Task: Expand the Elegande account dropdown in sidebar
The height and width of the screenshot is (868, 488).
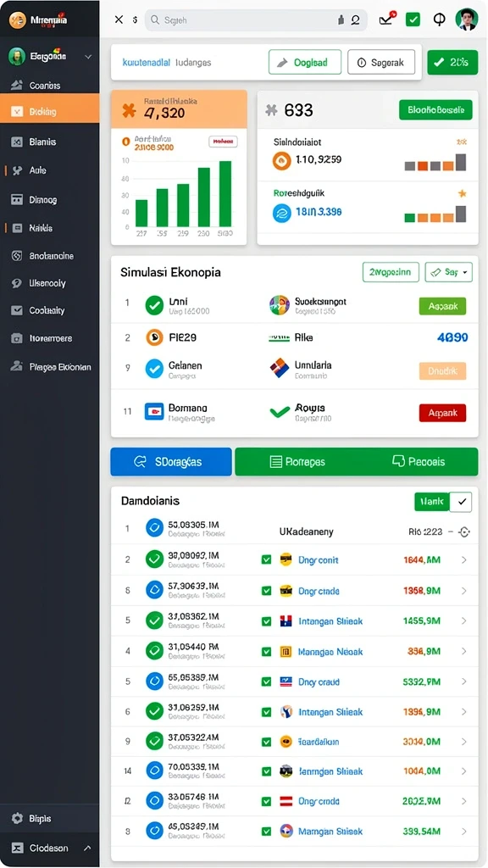Action: coord(88,57)
